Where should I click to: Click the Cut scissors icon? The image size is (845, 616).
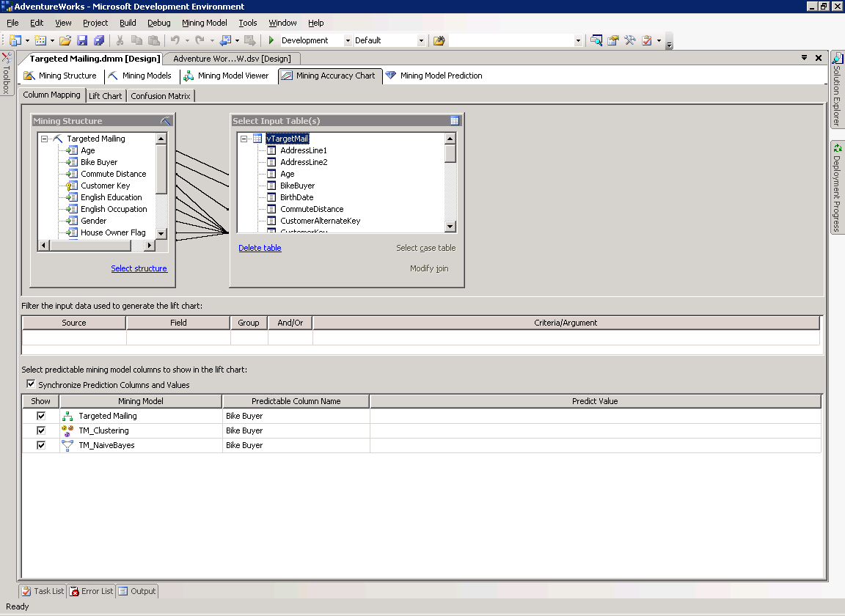(120, 40)
